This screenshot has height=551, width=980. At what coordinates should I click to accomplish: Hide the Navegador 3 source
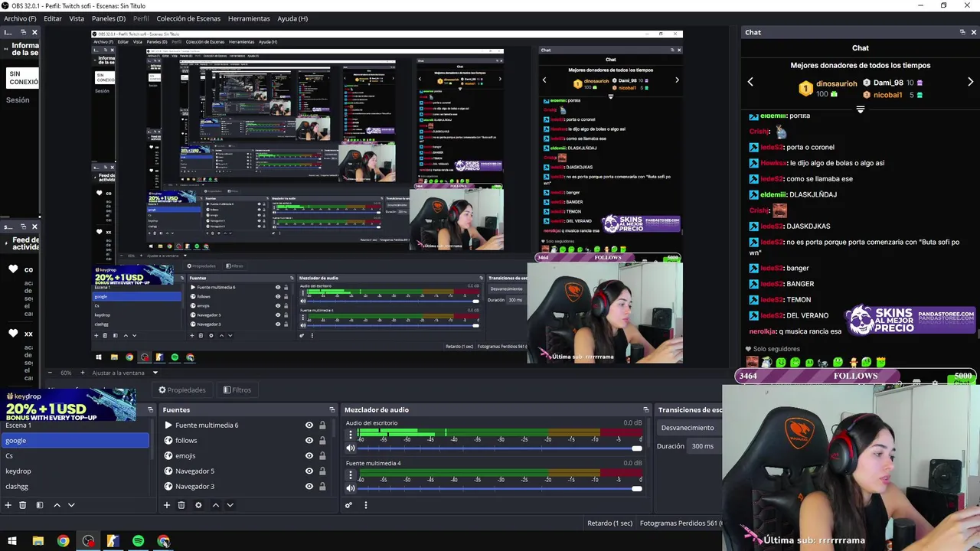309,487
